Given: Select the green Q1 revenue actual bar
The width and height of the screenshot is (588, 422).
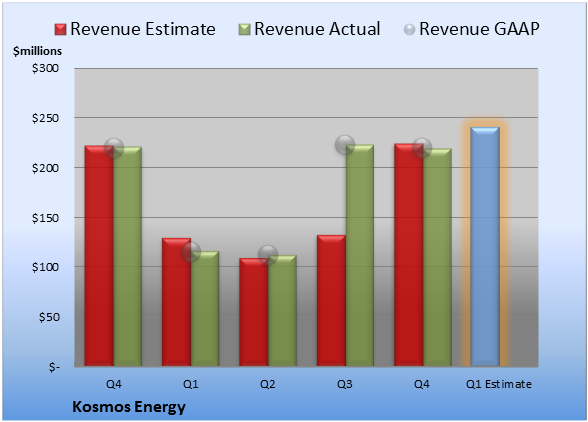Looking at the screenshot, I should [205, 309].
